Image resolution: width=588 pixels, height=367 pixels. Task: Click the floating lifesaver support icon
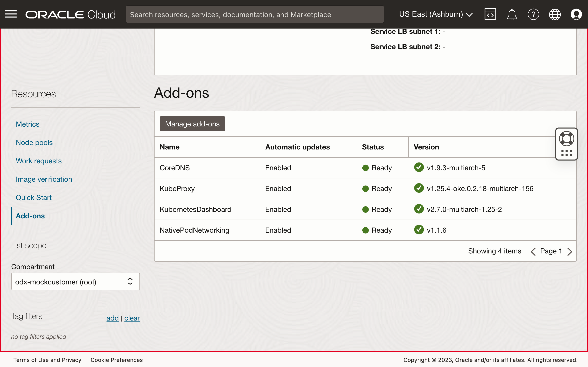(566, 138)
